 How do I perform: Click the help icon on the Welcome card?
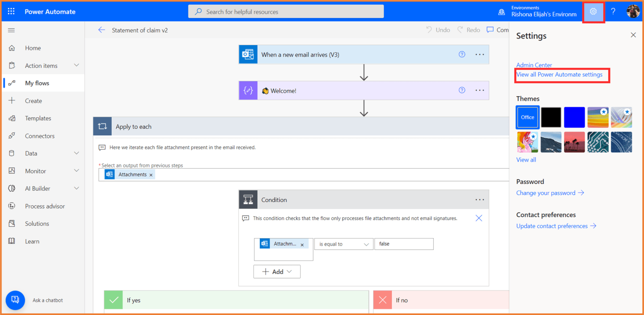tap(462, 90)
